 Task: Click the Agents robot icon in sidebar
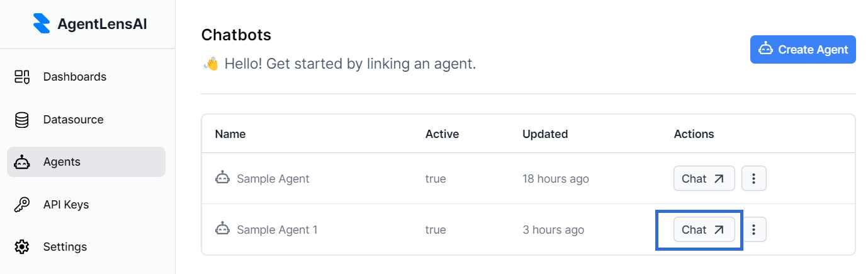click(x=22, y=162)
